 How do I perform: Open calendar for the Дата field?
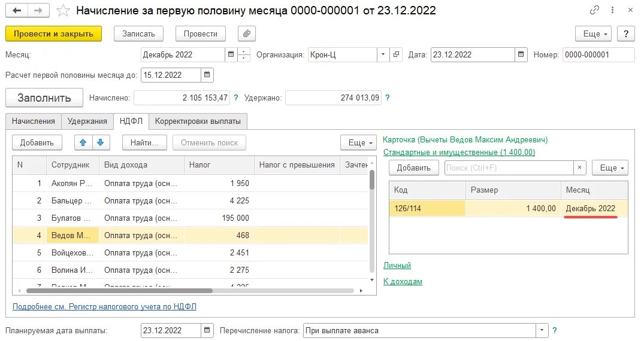pos(521,54)
